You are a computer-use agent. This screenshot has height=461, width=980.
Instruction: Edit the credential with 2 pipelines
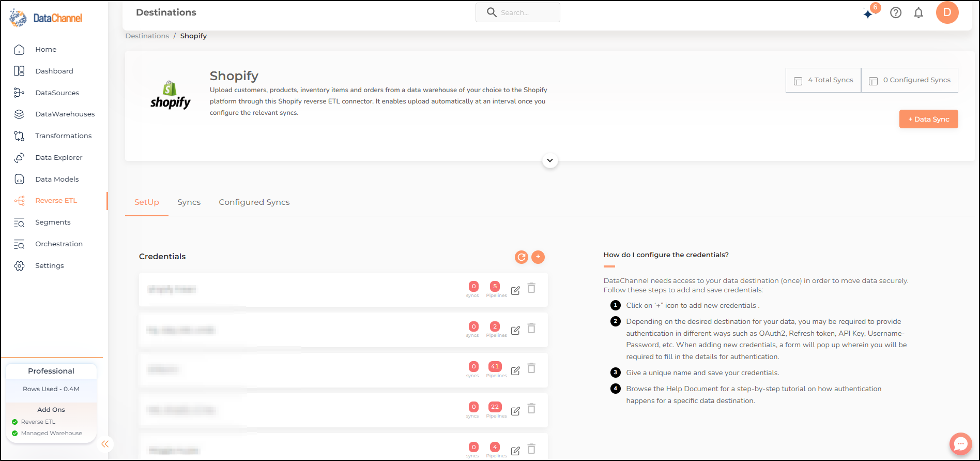(515, 331)
